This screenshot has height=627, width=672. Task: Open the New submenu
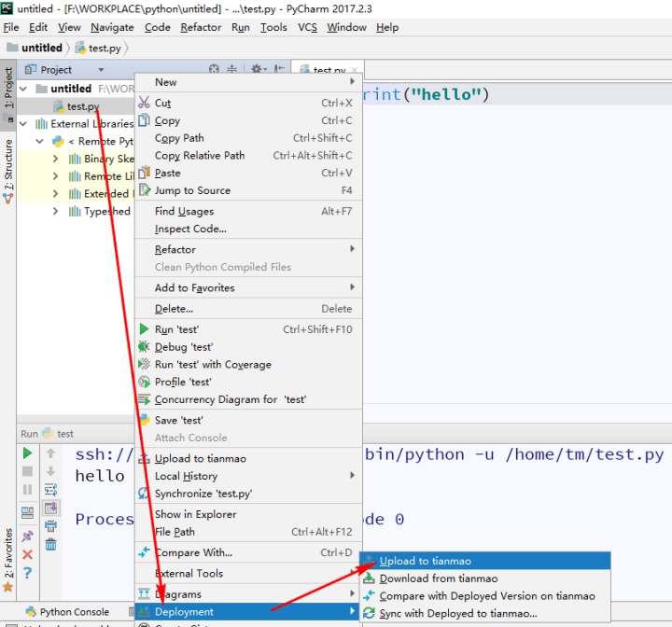coord(248,82)
